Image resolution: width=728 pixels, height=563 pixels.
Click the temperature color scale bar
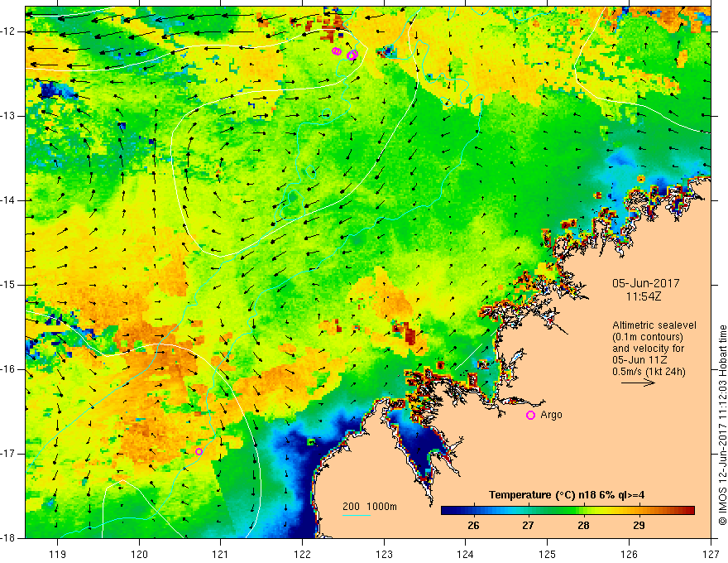568,511
